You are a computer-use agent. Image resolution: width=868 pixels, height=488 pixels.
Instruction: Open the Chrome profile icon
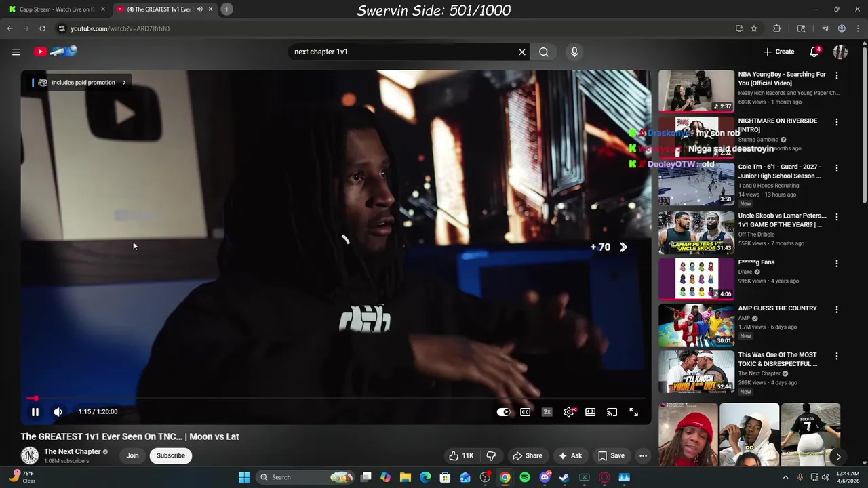click(x=842, y=28)
